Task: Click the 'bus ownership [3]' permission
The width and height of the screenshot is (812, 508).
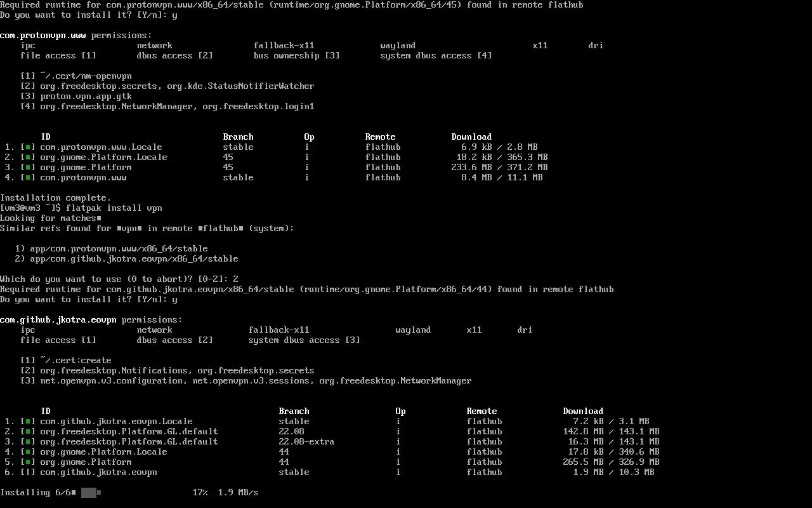Action: (x=296, y=56)
